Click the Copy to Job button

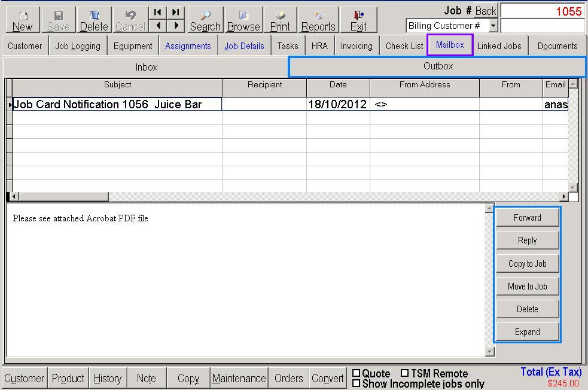[x=527, y=264]
